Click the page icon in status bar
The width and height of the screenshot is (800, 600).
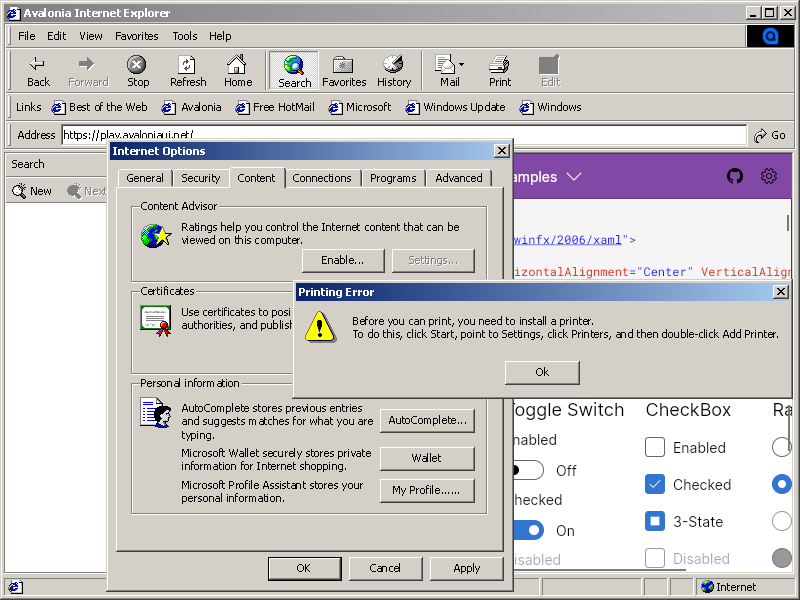[14, 587]
